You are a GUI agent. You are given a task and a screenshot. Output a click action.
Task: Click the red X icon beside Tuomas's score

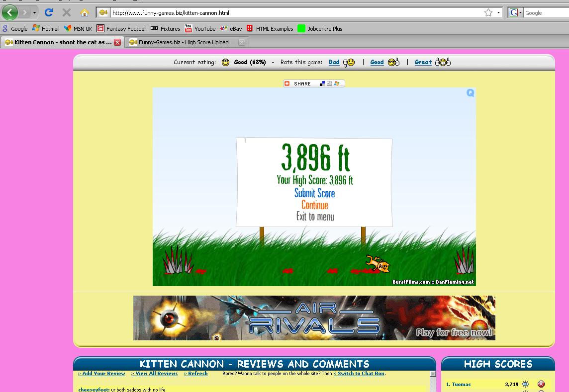click(x=541, y=384)
